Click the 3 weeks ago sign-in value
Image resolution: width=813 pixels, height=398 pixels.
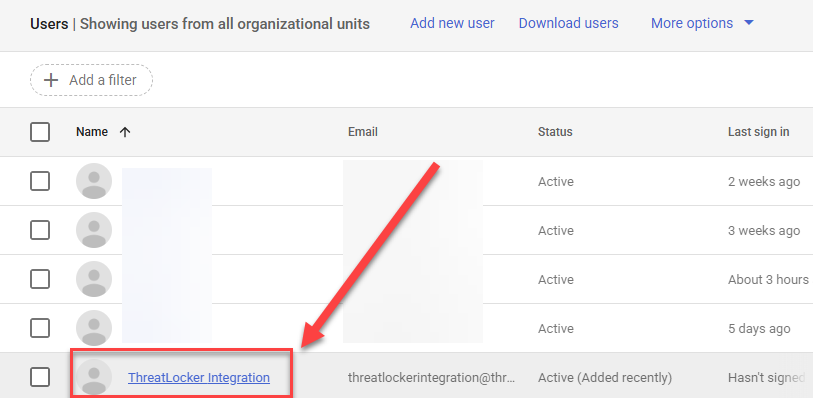click(764, 231)
